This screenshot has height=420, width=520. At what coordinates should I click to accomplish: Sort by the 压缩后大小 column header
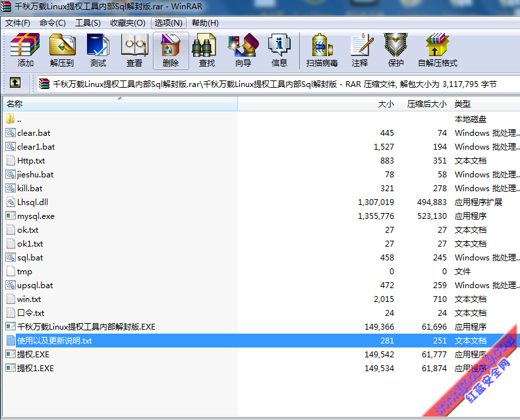click(424, 104)
